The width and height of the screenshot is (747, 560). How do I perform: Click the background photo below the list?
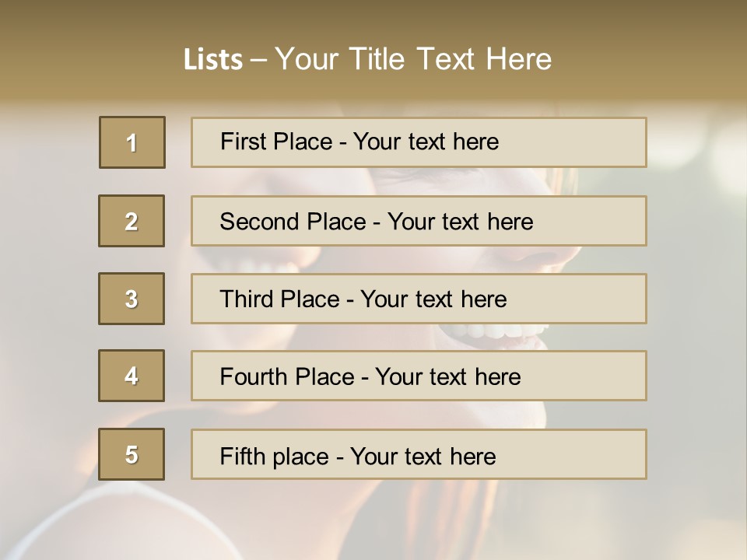[x=373, y=521]
